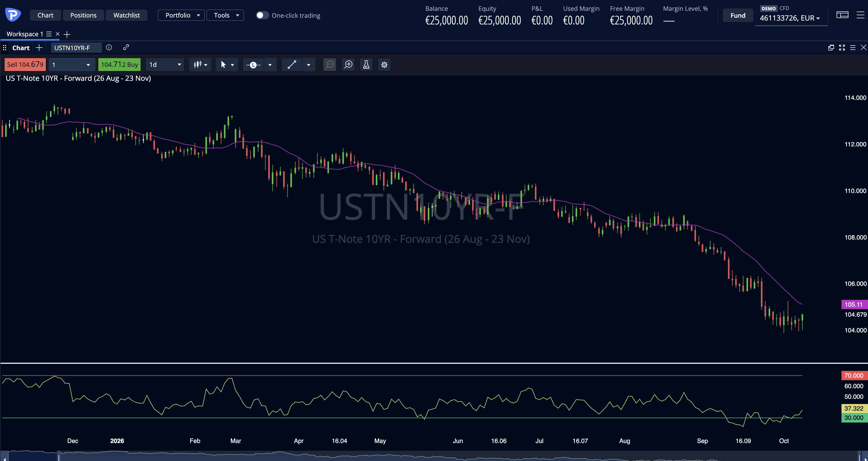Pop out the chart panel window

point(831,48)
